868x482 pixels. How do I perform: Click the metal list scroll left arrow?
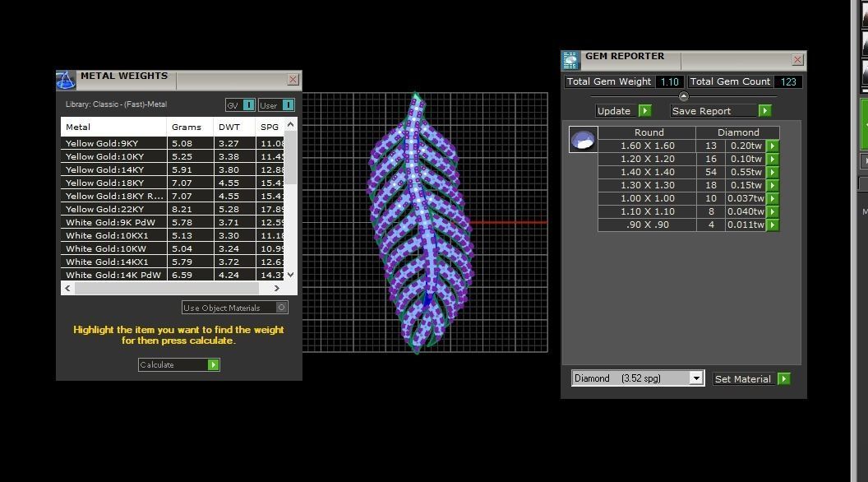click(67, 288)
